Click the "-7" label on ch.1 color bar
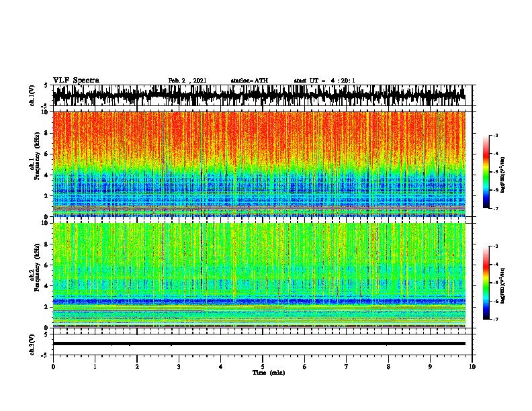This screenshot has height=411, width=532. pos(496,208)
